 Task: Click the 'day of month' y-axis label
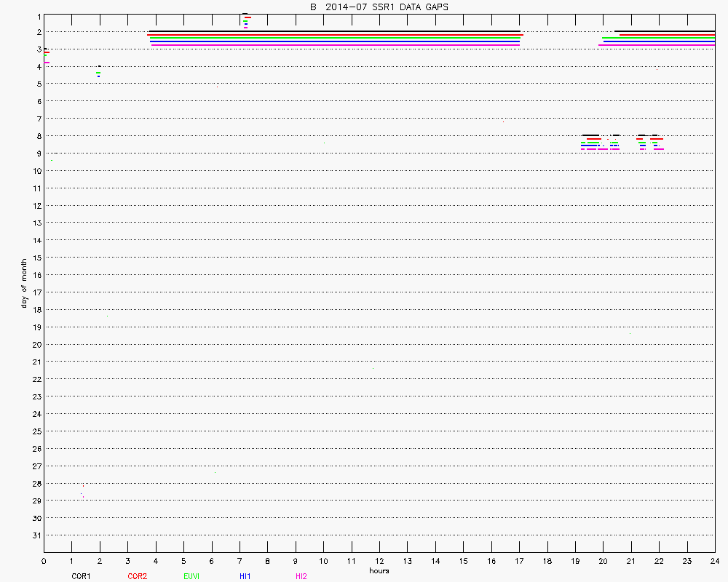point(24,283)
